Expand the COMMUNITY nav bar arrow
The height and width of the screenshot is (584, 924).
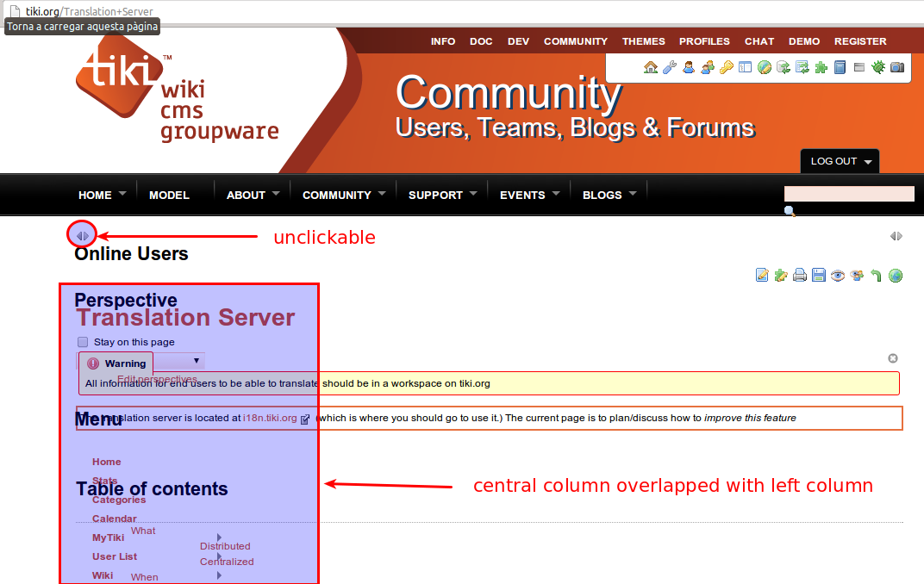click(382, 193)
